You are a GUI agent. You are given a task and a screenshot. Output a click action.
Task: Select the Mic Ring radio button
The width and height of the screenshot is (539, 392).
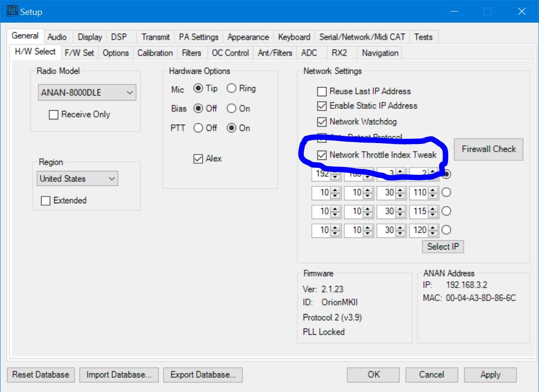231,89
